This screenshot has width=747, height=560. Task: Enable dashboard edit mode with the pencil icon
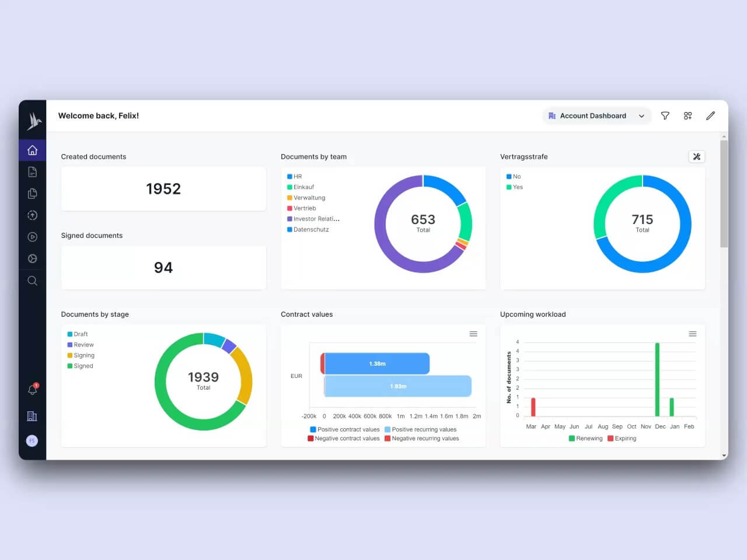[x=710, y=116]
